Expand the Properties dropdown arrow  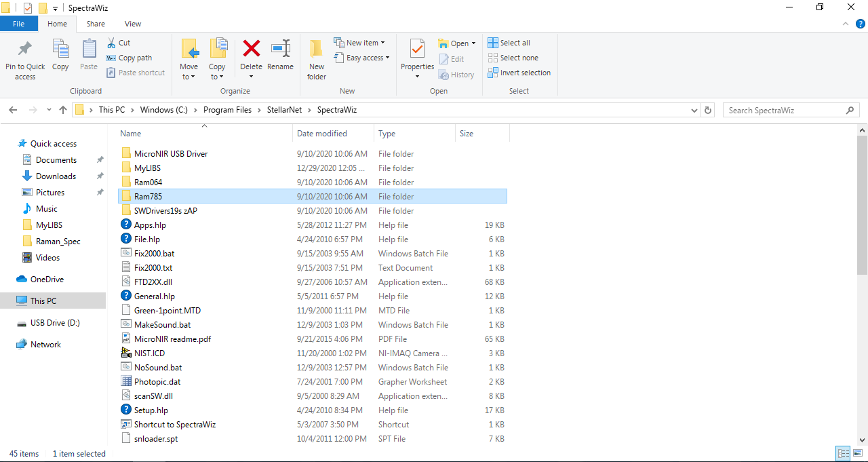[x=417, y=76]
